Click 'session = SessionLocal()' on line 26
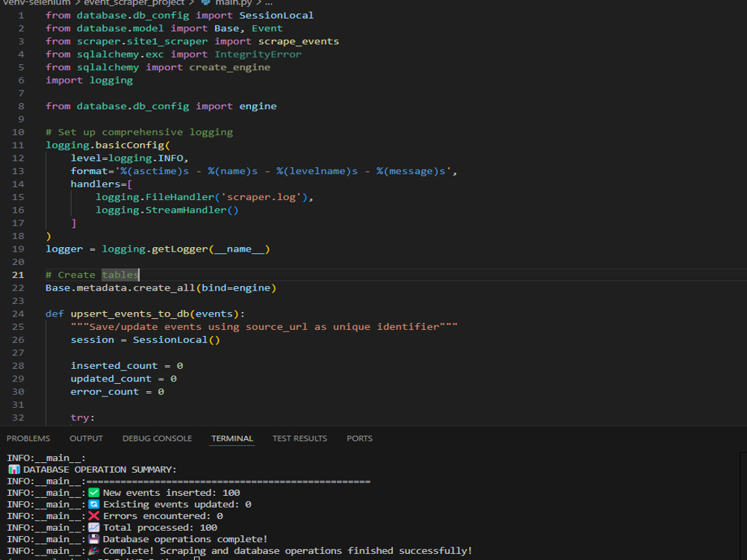The image size is (747, 560). (x=146, y=340)
